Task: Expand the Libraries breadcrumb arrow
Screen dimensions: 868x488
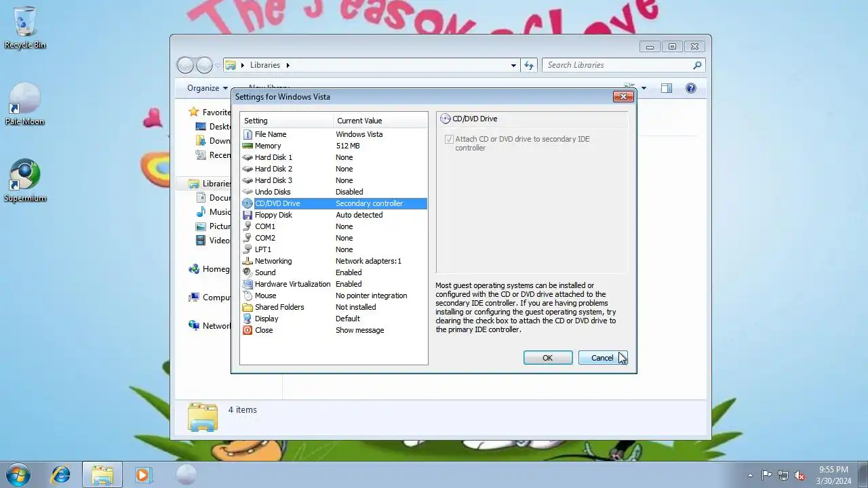Action: tap(288, 65)
